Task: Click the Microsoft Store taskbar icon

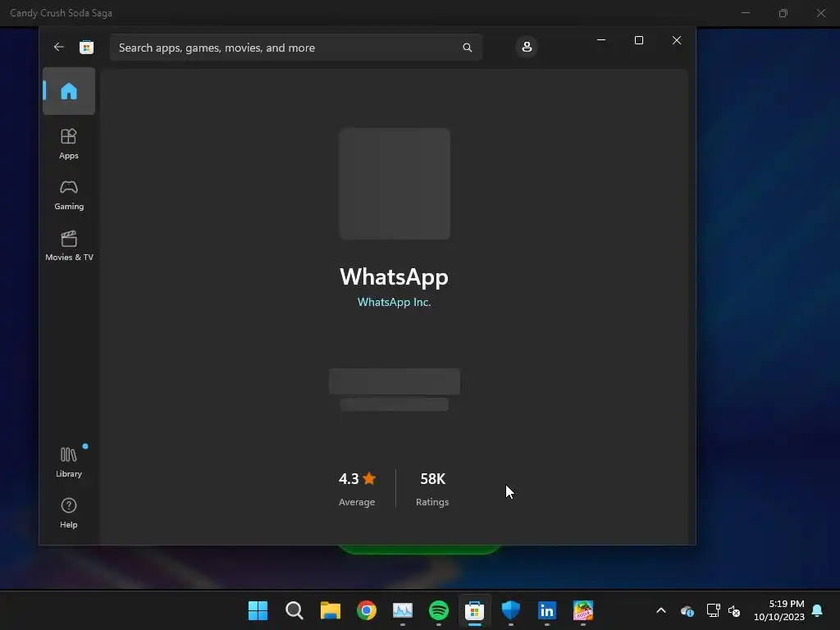Action: coord(475,610)
